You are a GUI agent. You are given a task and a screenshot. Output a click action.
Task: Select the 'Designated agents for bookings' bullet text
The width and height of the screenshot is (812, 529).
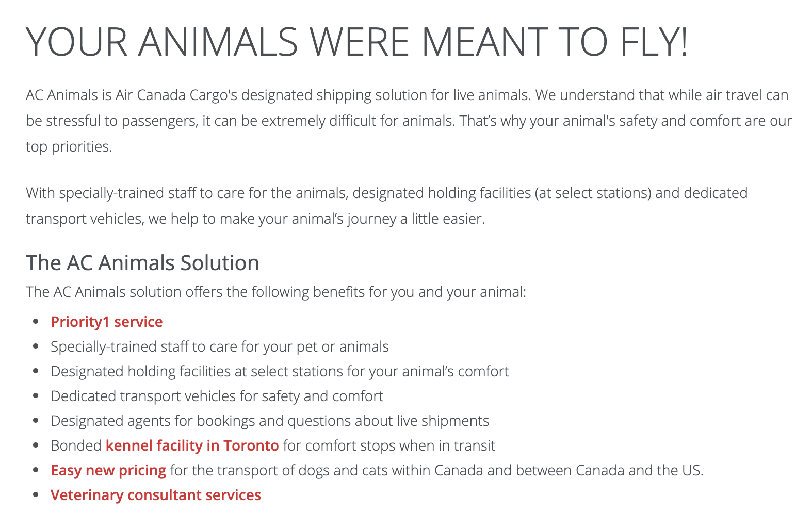click(x=270, y=421)
